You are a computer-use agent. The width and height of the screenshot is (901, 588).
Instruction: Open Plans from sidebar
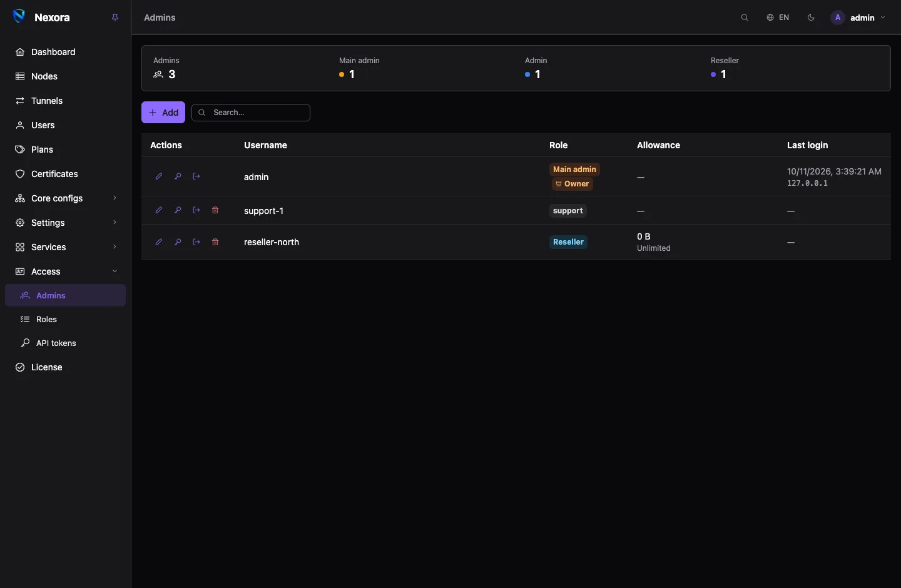[x=65, y=150]
